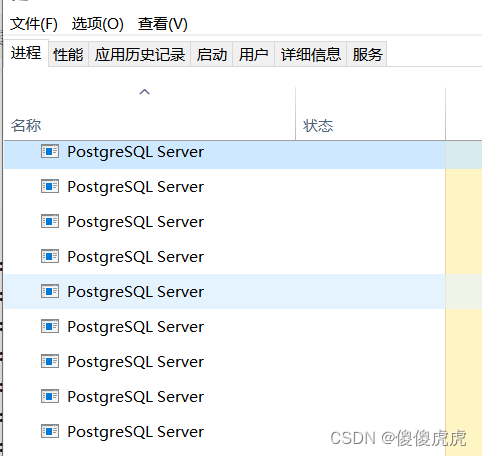This screenshot has width=482, height=456.
Task: Select the dark-blue highlighted PostgreSQL Server text
Action: point(135,152)
